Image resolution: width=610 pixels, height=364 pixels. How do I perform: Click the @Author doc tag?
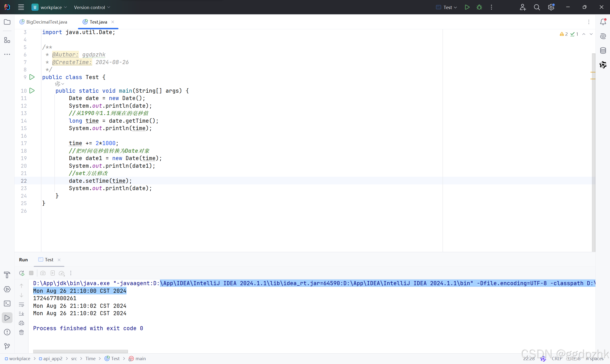(x=65, y=55)
